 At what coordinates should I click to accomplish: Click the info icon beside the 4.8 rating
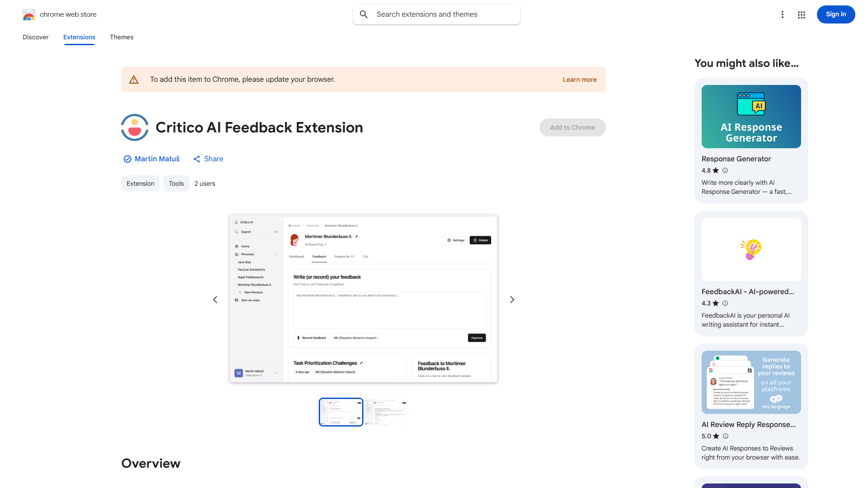[725, 170]
